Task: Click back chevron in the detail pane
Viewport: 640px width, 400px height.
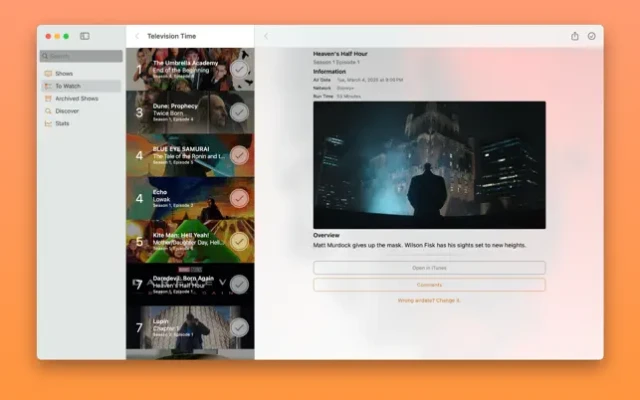Action: [266, 36]
